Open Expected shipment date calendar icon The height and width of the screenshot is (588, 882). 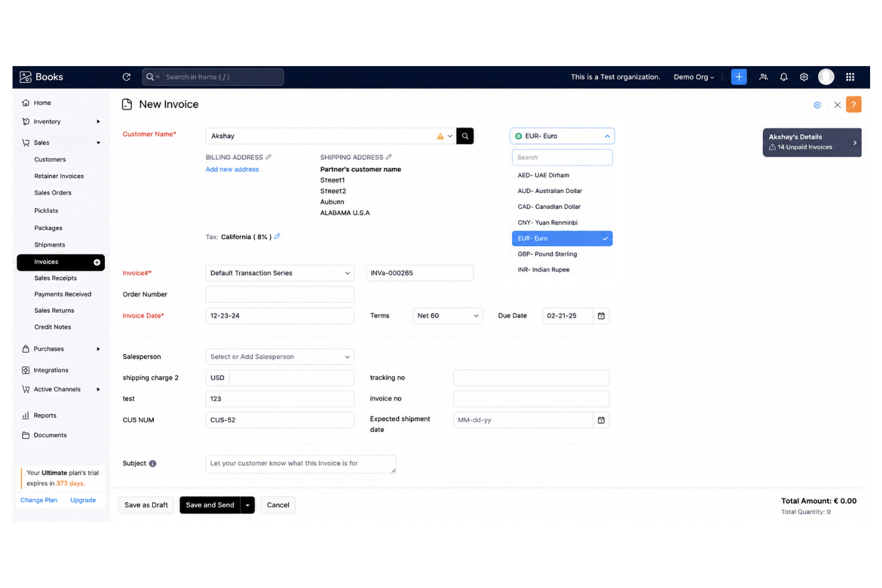(601, 420)
